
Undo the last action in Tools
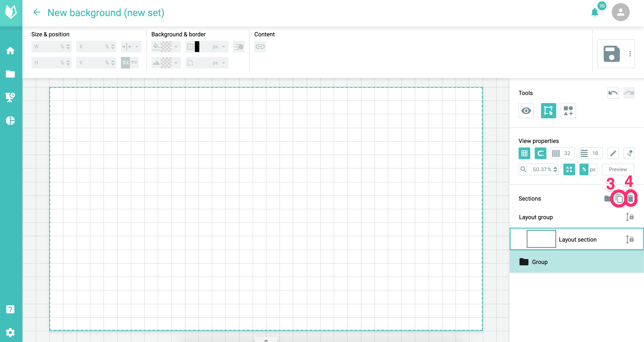[613, 93]
